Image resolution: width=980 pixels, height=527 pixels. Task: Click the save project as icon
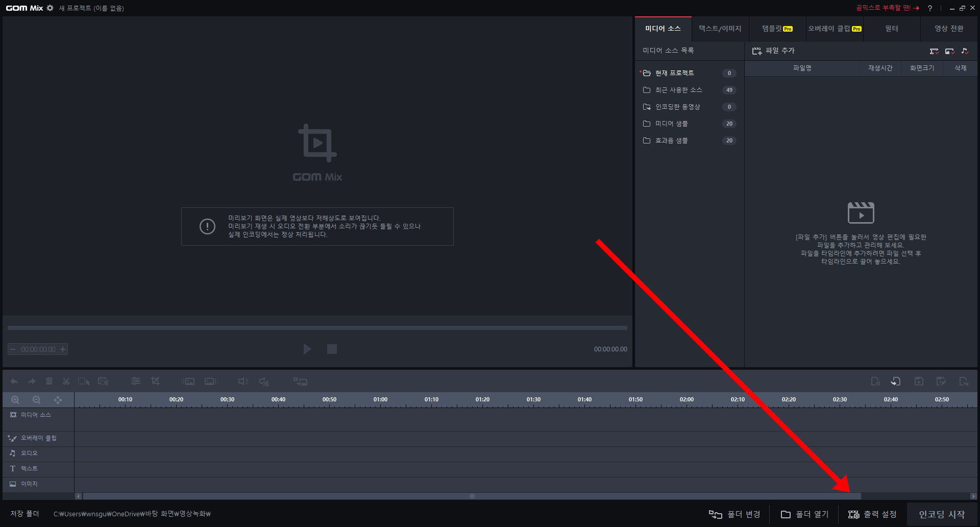pyautogui.click(x=941, y=381)
